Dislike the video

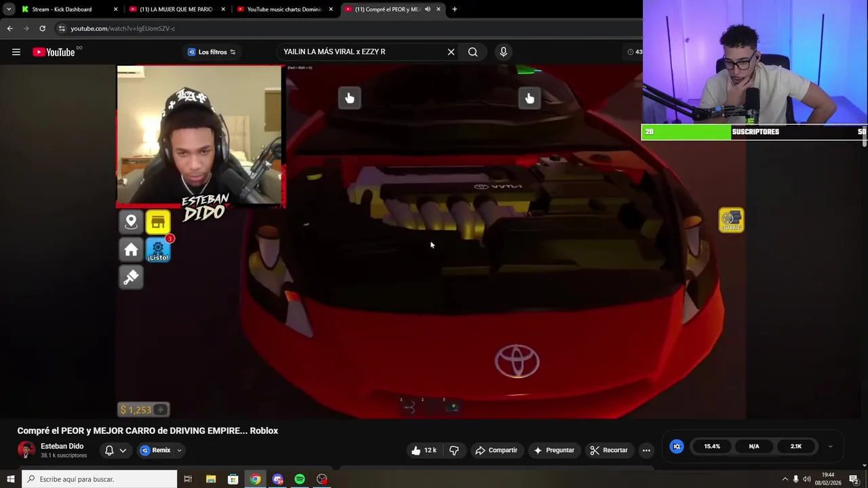pyautogui.click(x=454, y=450)
